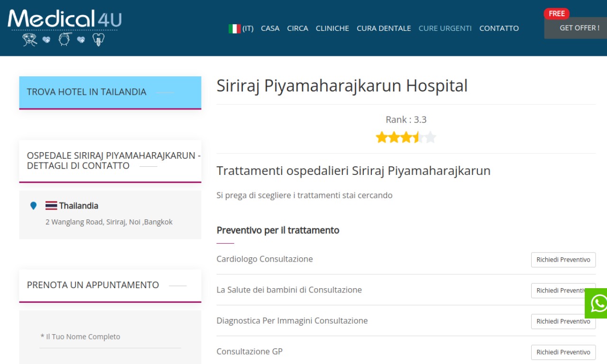Click the TROVA HOTEL IN TAILANDIA banner
The height and width of the screenshot is (364, 607).
point(110,92)
